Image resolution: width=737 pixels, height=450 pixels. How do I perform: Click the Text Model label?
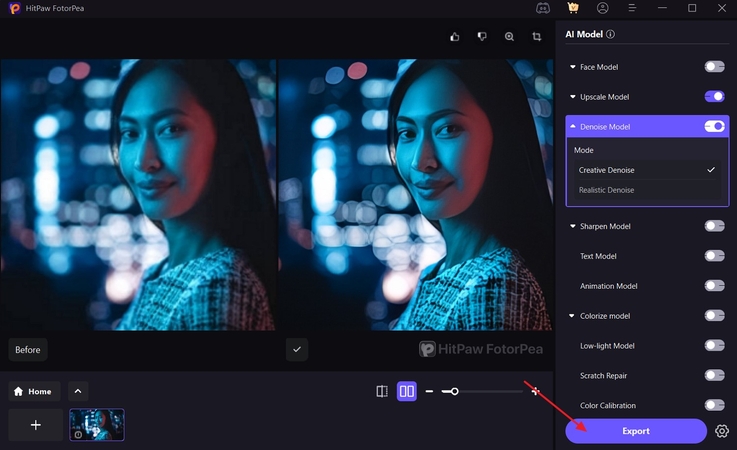(598, 256)
